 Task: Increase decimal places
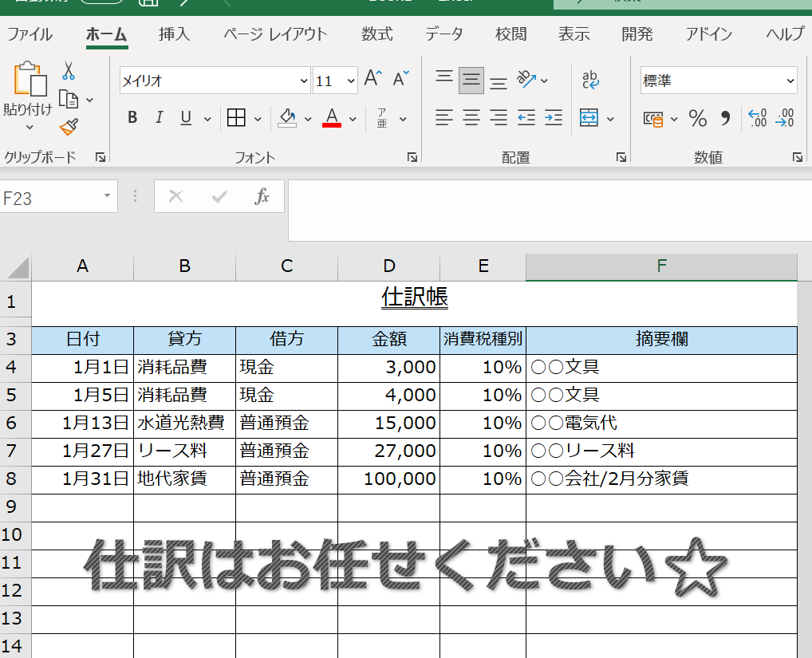tap(757, 118)
